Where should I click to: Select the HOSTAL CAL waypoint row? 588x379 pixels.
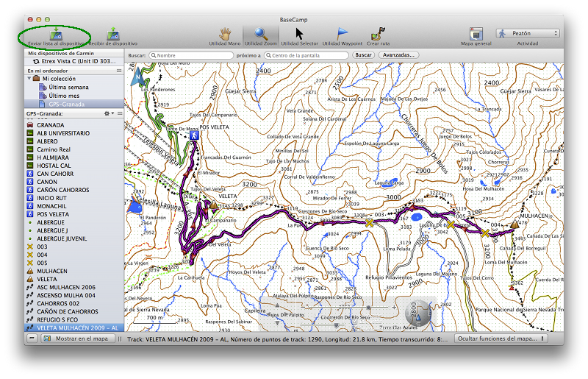pyautogui.click(x=74, y=166)
